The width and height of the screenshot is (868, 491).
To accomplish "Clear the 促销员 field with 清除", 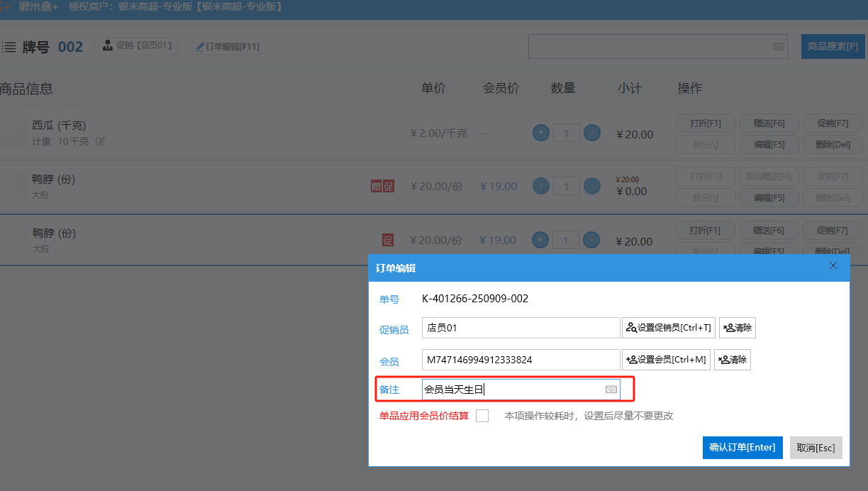I will pos(737,328).
